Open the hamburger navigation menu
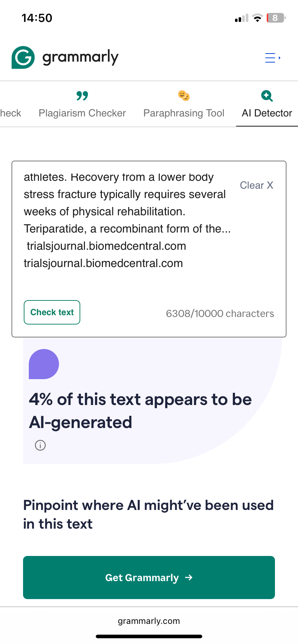This screenshot has width=298, height=644. coord(272,58)
